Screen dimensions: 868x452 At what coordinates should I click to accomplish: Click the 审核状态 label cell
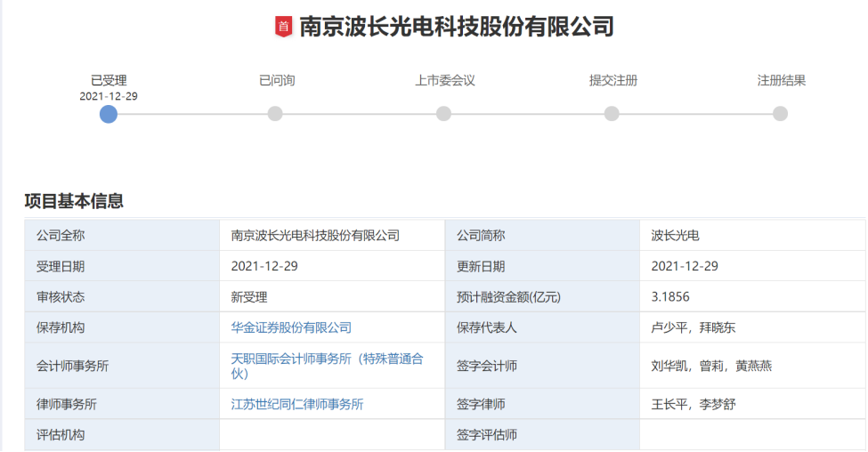coord(122,296)
